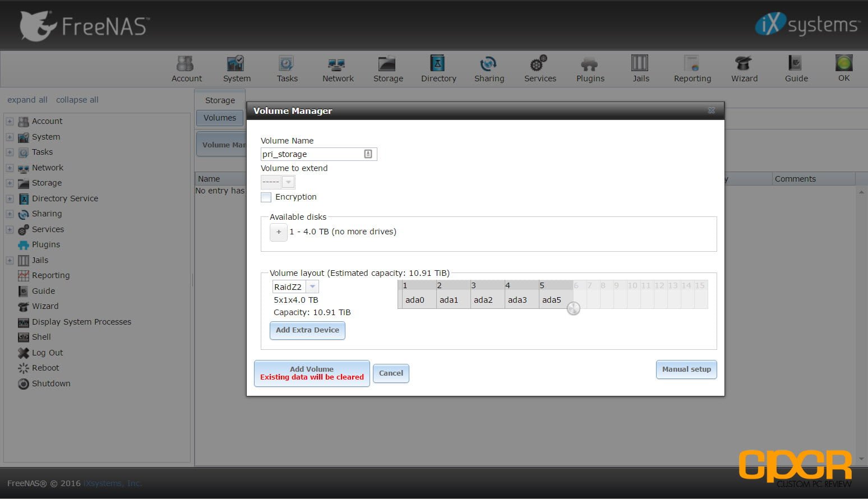Expand the Jails tree node

click(10, 260)
